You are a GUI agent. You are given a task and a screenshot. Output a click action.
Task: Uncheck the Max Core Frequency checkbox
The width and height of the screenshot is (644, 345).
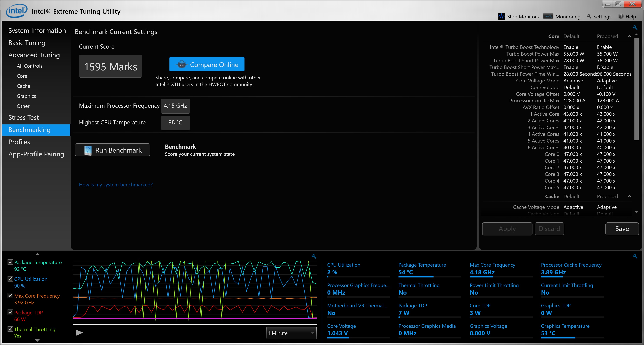click(10, 296)
